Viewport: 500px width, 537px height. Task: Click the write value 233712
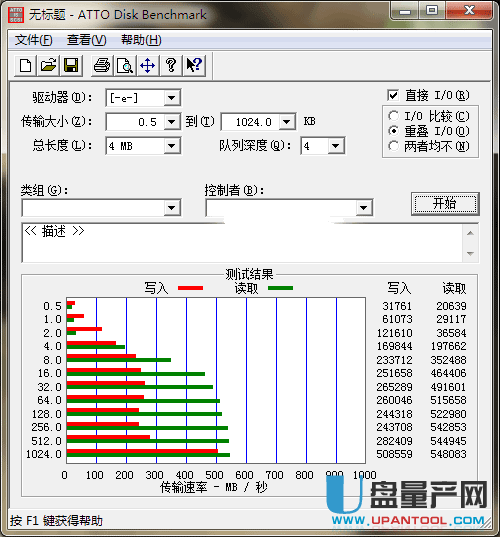[394, 360]
